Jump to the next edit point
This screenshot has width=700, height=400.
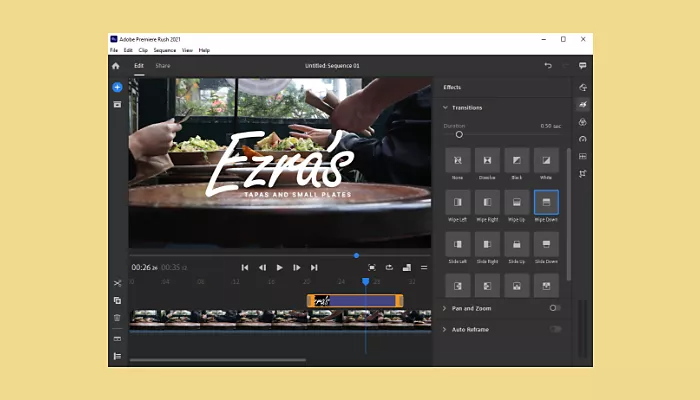coord(314,267)
